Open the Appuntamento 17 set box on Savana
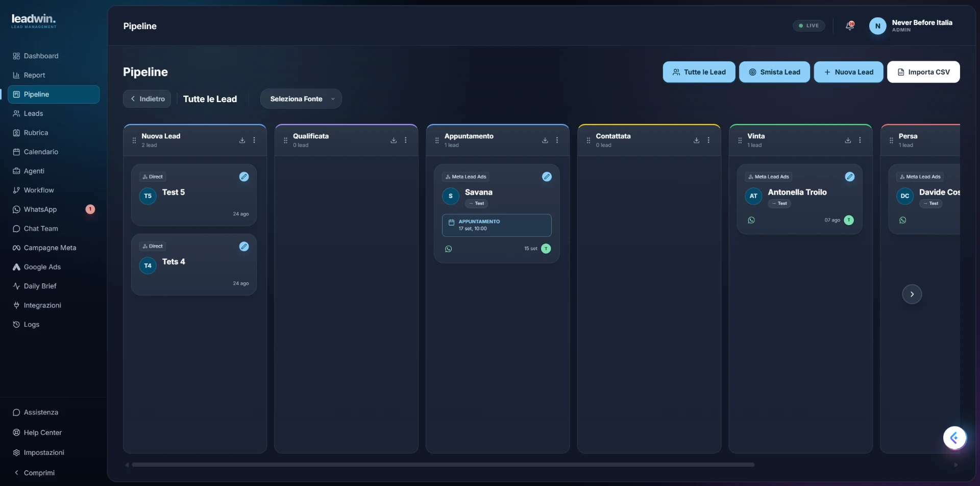 coord(497,225)
